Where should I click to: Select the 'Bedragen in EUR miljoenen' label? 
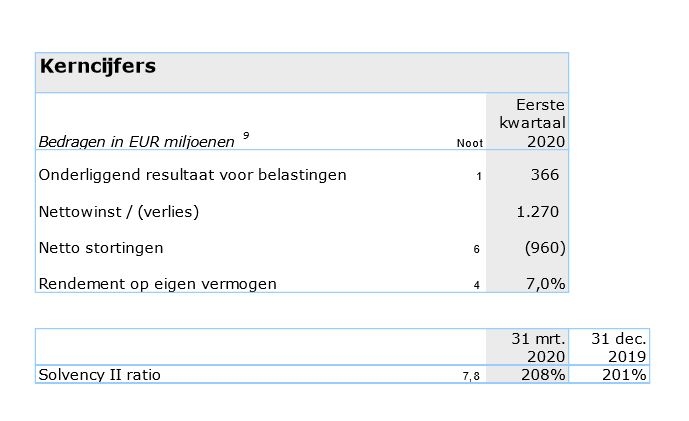point(136,143)
